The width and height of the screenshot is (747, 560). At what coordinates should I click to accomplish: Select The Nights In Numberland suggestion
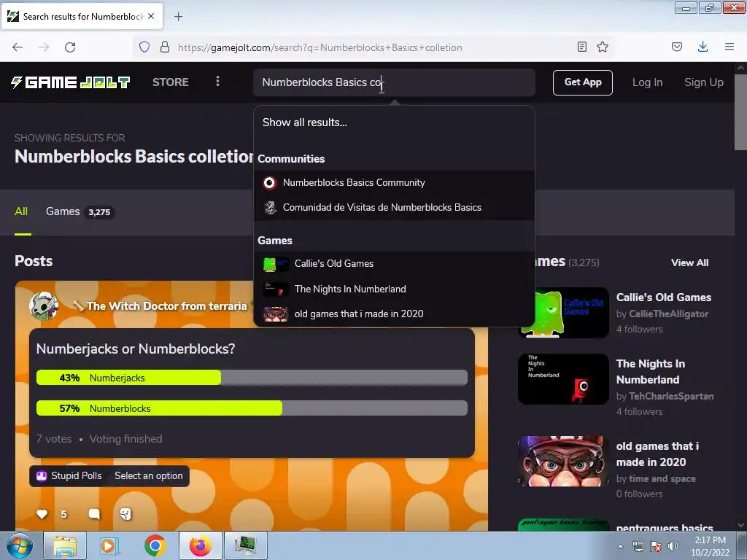(394, 289)
